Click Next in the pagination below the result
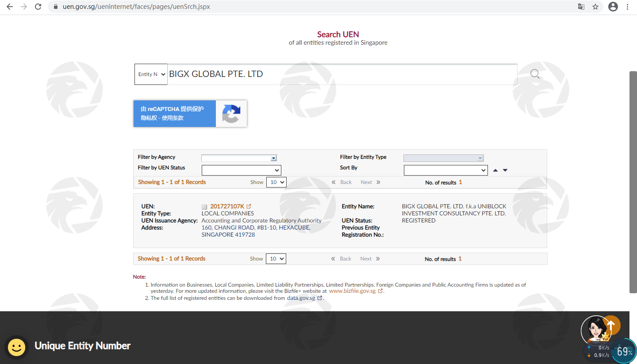This screenshot has width=637, height=364. pos(366,259)
